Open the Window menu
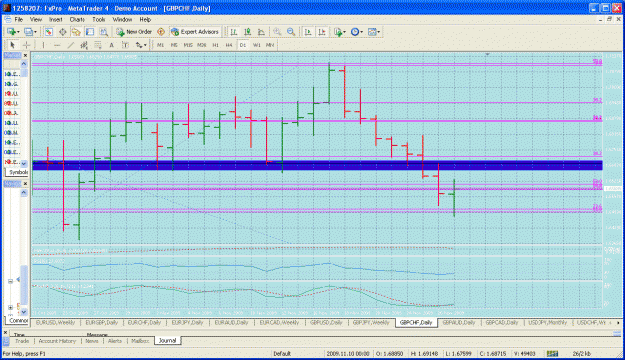Screen dimensions: 625x360 click(122, 19)
